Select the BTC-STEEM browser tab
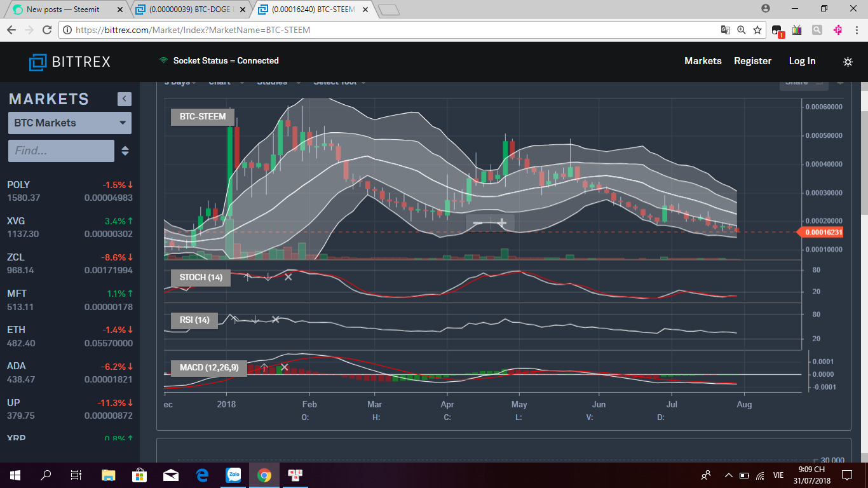This screenshot has height=488, width=868. (x=311, y=10)
